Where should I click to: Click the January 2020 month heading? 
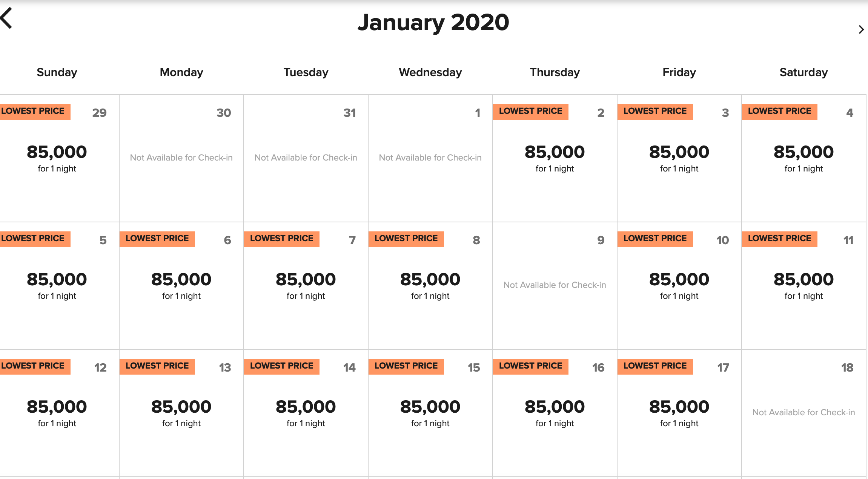click(433, 23)
